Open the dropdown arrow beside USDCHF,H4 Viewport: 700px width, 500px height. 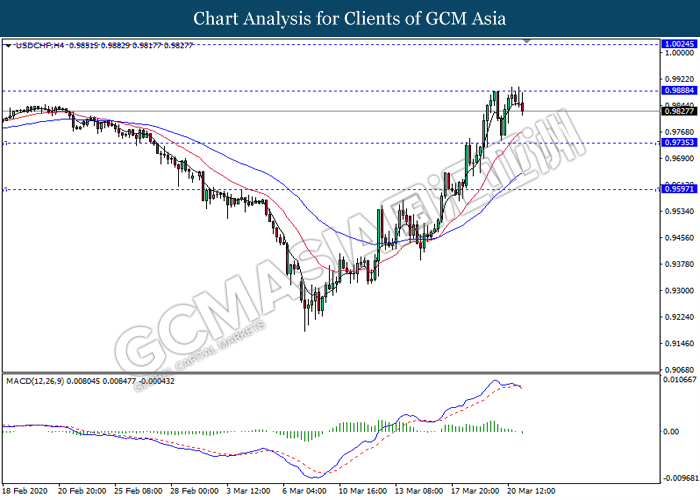pyautogui.click(x=8, y=45)
